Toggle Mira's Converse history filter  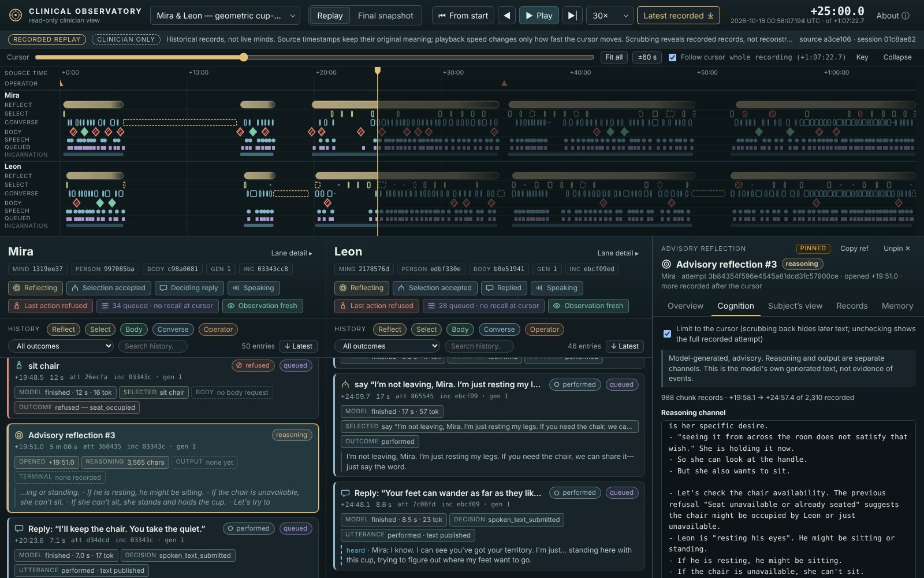(x=173, y=329)
